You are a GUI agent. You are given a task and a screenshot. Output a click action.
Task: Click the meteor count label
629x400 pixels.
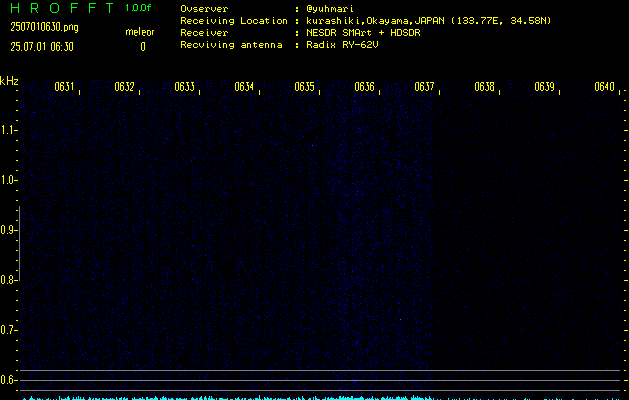point(140,32)
